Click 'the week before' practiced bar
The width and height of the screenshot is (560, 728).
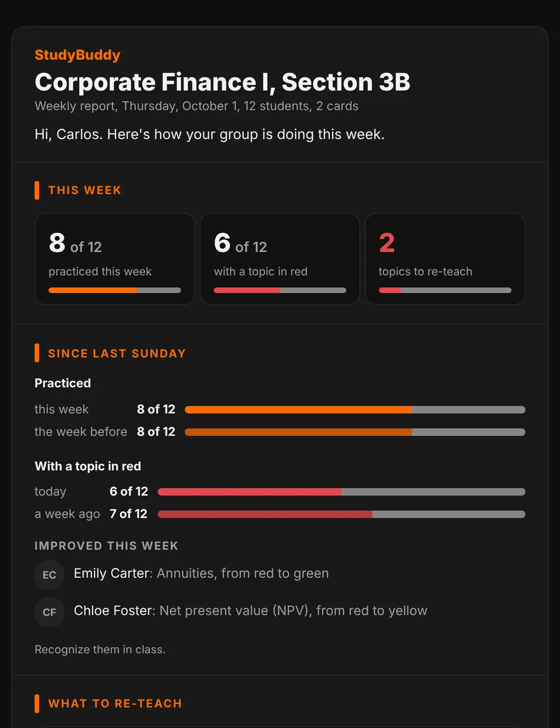click(x=355, y=432)
